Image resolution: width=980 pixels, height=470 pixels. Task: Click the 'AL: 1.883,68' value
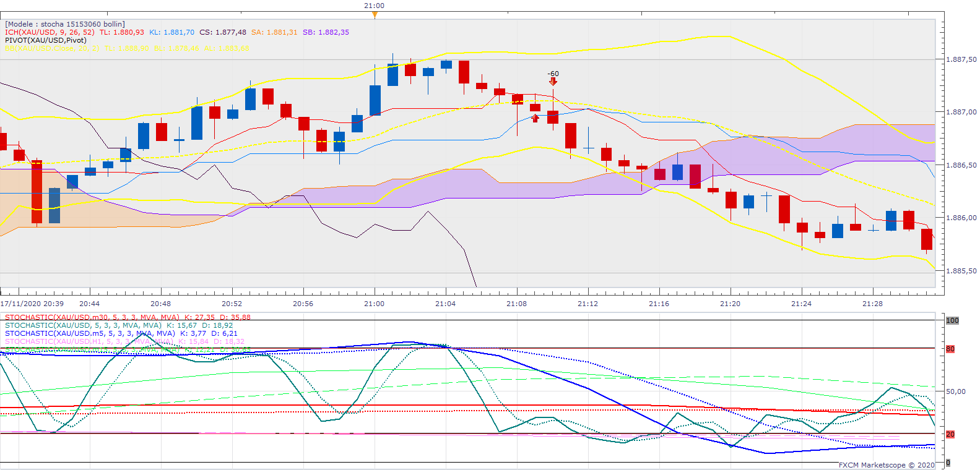[x=227, y=48]
